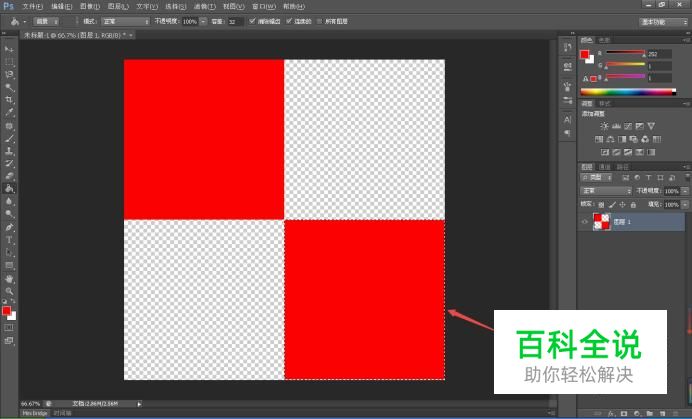Select the Healing Brush tool

point(9,126)
